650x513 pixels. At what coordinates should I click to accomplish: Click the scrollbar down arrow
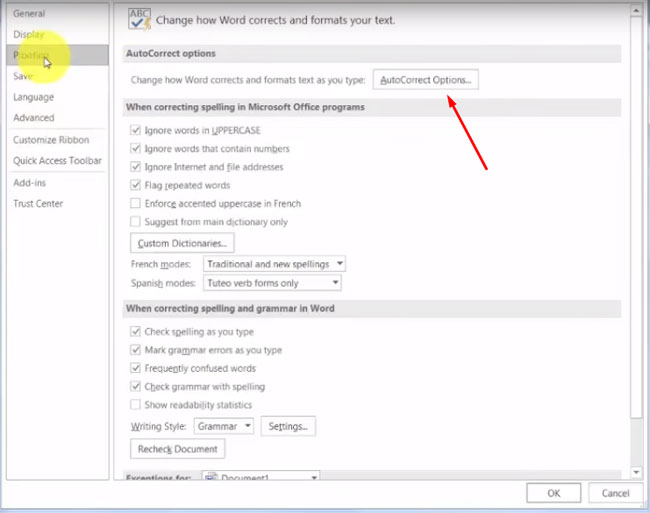point(637,472)
